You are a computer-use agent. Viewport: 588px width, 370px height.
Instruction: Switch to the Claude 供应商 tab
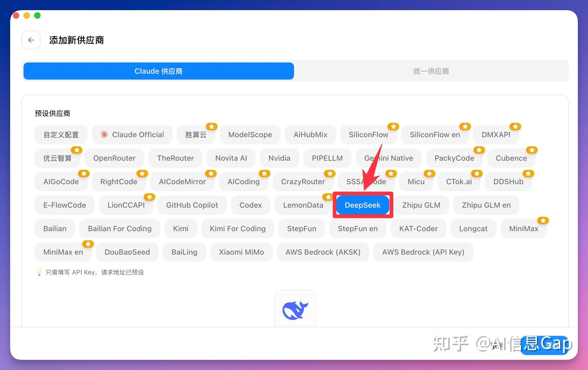point(159,71)
